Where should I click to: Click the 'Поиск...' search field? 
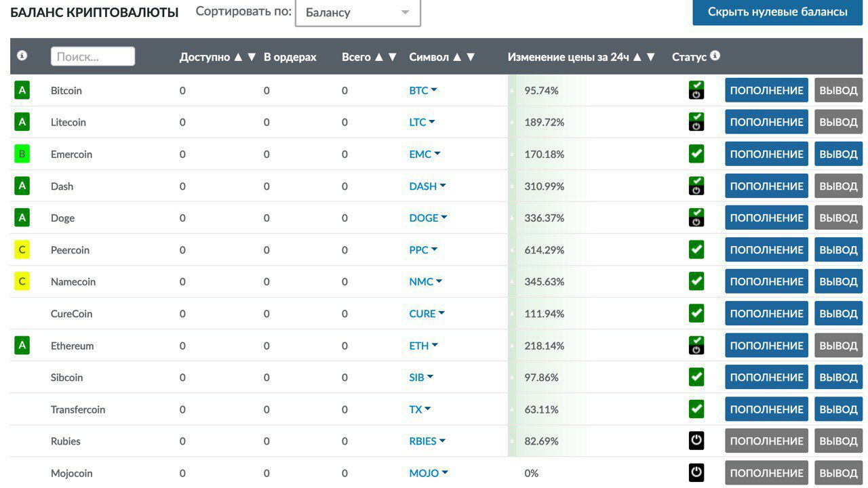tap(93, 56)
